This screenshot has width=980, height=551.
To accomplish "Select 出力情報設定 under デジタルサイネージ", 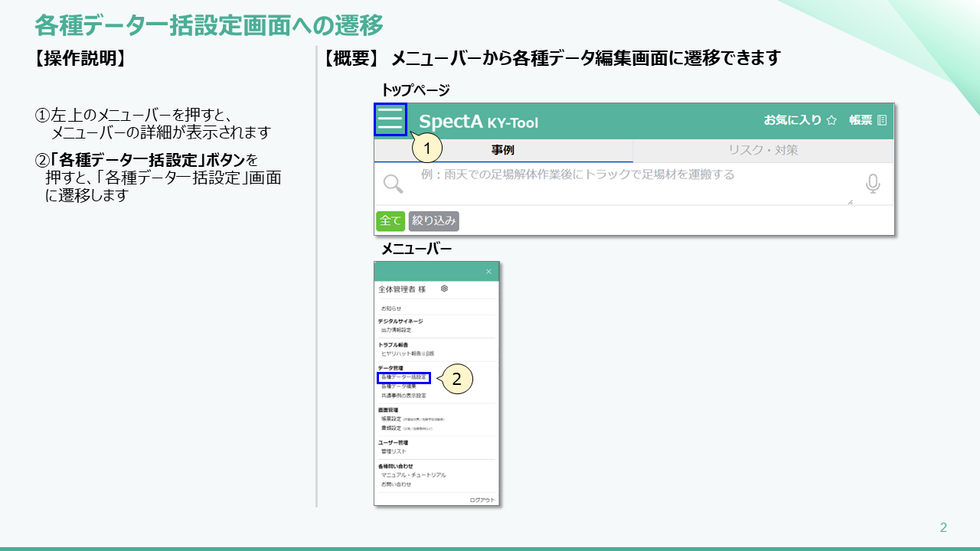I will 396,330.
